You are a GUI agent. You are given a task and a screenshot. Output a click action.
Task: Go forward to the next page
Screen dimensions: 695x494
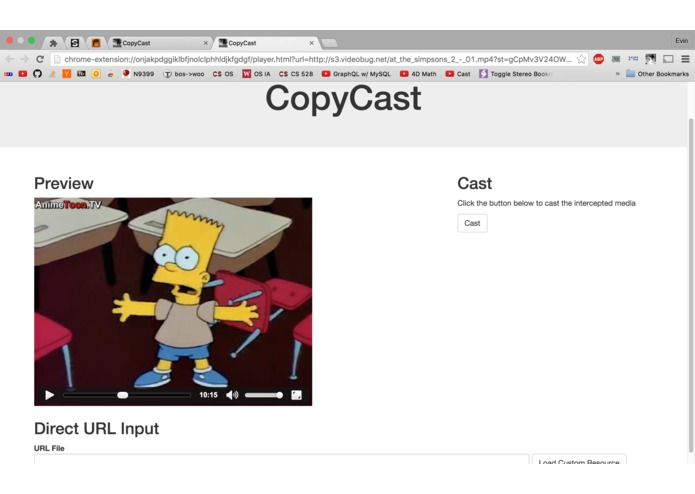click(x=24, y=59)
